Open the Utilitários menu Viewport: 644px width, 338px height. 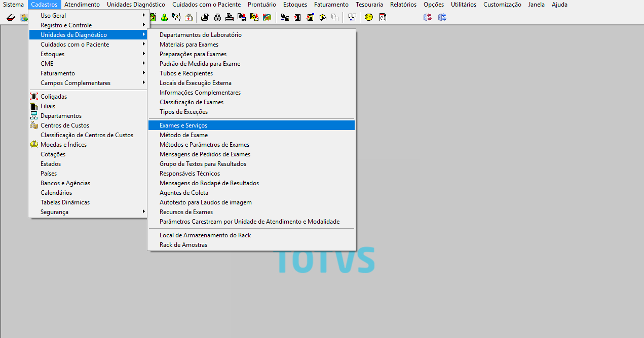(x=464, y=5)
